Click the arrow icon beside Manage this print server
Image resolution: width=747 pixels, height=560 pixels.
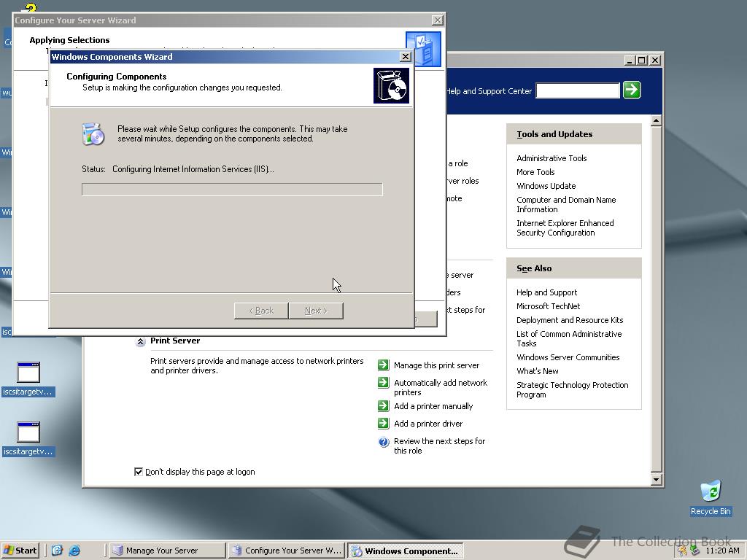384,365
